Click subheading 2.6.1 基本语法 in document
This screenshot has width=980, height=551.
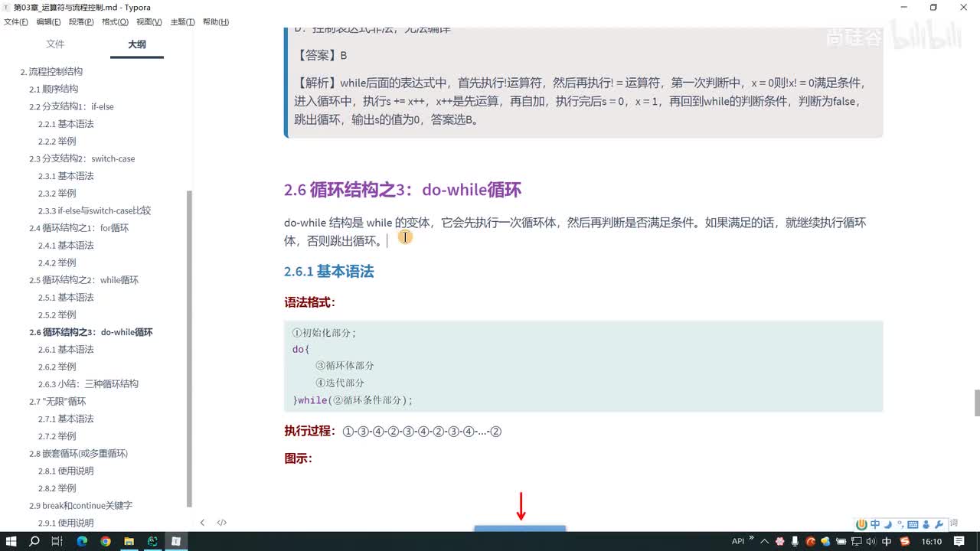coord(328,272)
